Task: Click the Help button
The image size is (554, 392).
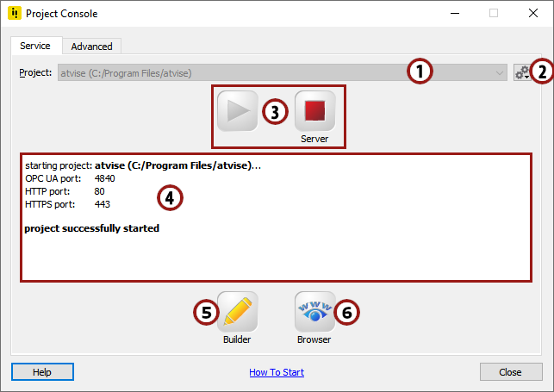Action: click(x=42, y=372)
